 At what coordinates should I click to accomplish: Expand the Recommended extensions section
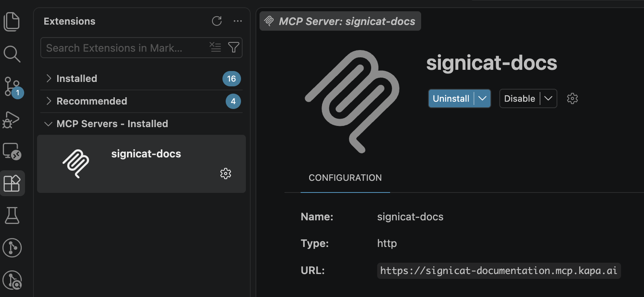click(x=141, y=101)
